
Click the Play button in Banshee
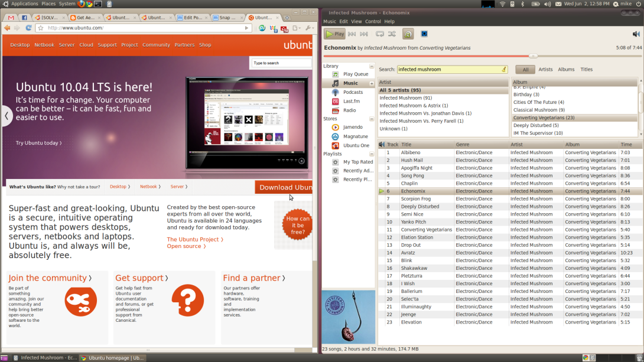pos(335,34)
